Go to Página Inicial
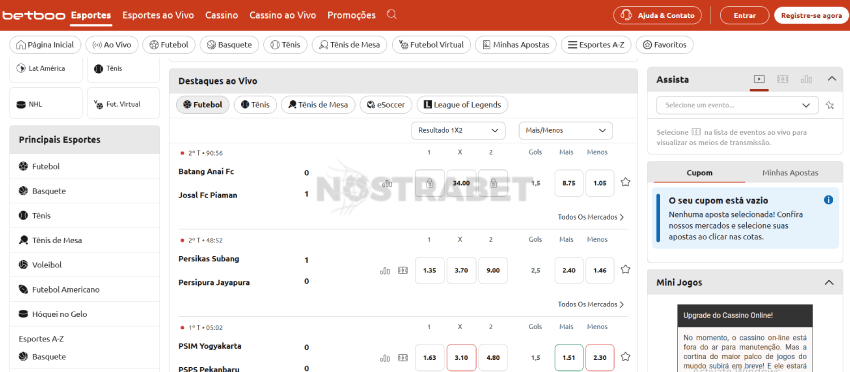Image resolution: width=850 pixels, height=372 pixels. click(46, 45)
